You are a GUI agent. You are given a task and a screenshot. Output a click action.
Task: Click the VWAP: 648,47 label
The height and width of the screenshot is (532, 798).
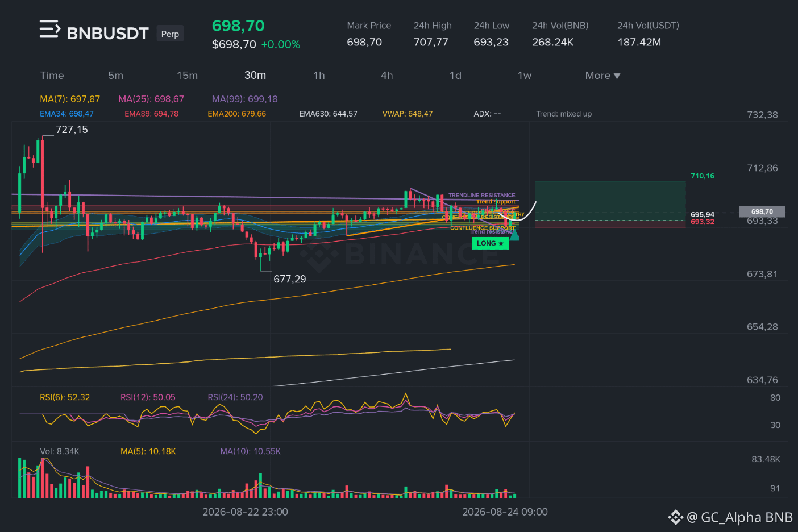tap(408, 114)
